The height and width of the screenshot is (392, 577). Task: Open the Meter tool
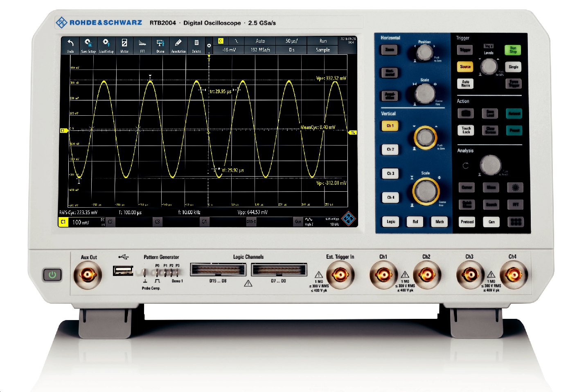[x=124, y=45]
